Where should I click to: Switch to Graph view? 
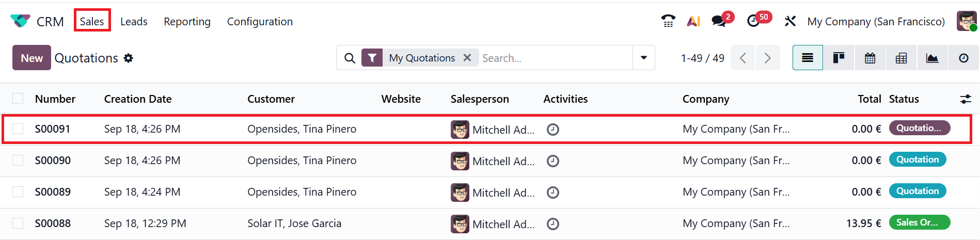pyautogui.click(x=932, y=58)
